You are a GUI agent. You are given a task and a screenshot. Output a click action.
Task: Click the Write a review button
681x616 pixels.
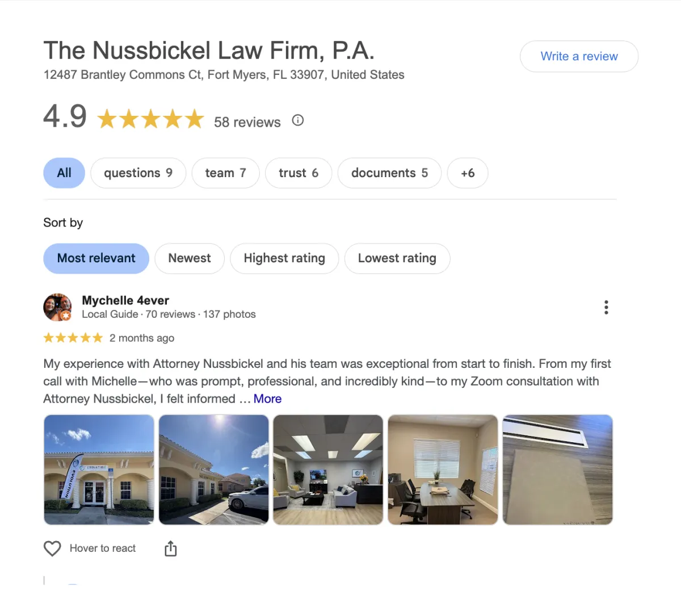click(x=579, y=56)
